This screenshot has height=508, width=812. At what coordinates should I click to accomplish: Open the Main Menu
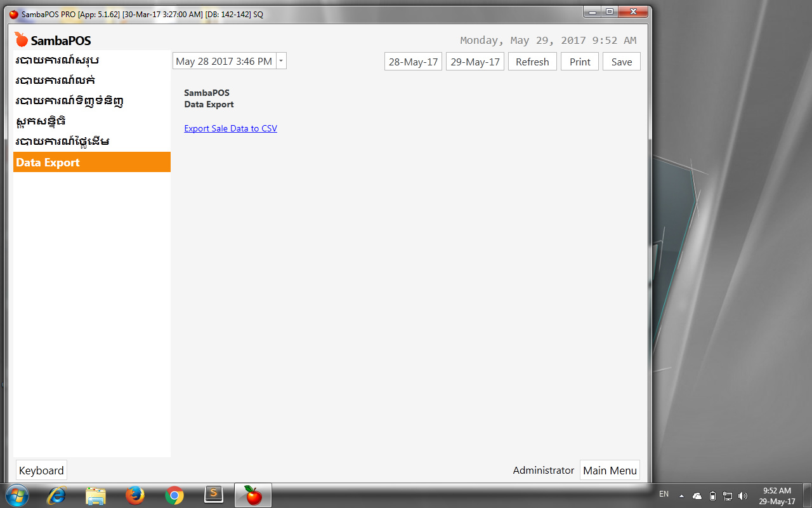tap(610, 470)
